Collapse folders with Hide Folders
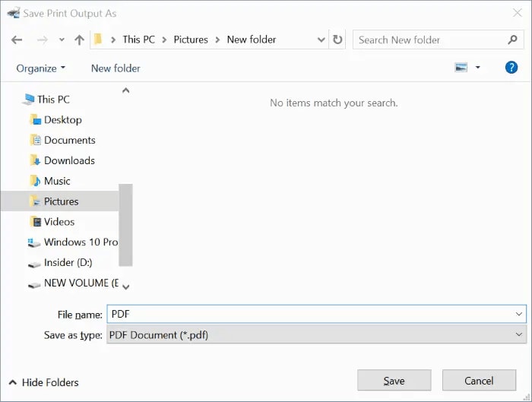 tap(43, 382)
